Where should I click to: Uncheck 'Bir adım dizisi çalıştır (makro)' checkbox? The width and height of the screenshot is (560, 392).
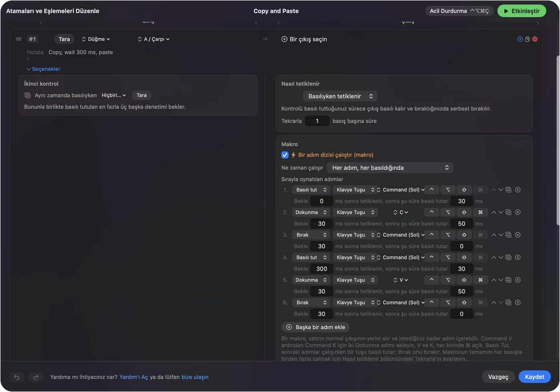click(x=285, y=155)
